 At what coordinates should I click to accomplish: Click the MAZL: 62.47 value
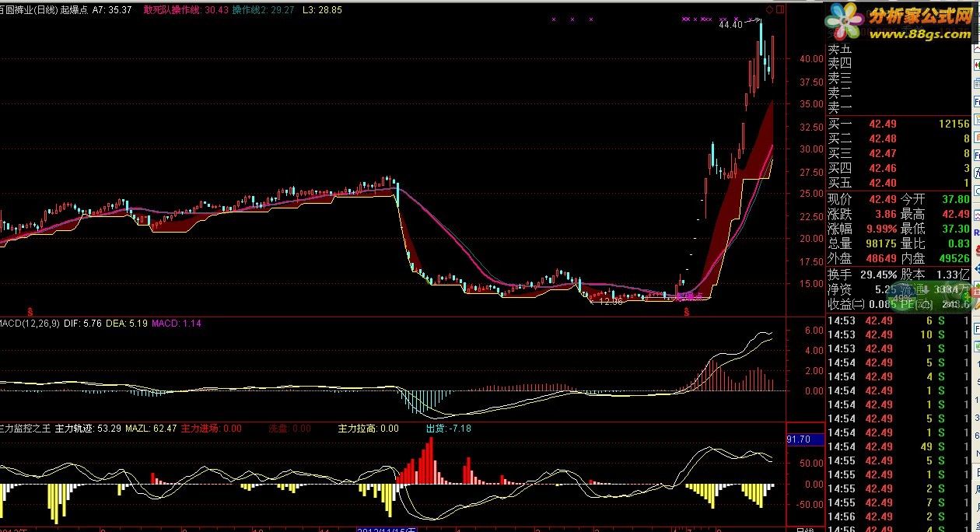tap(151, 429)
